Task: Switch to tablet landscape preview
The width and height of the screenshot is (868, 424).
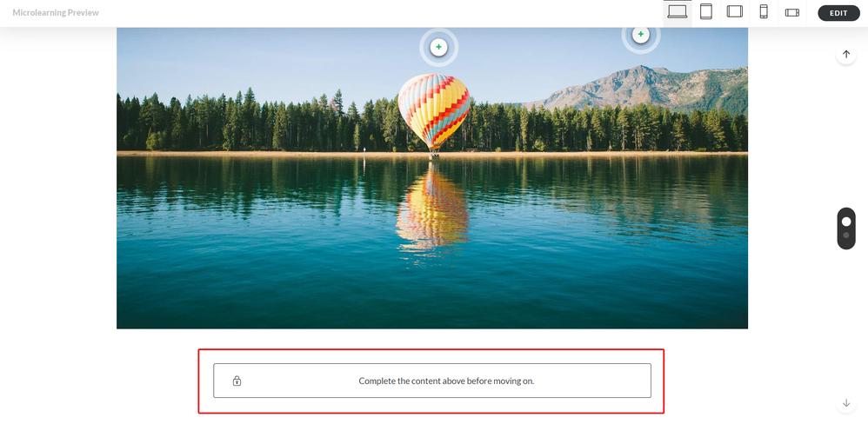Action: pos(735,12)
